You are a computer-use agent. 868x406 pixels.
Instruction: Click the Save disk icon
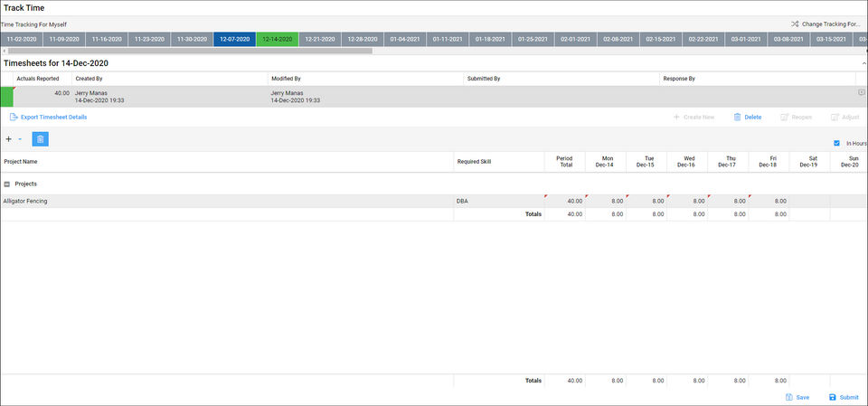[x=789, y=397]
